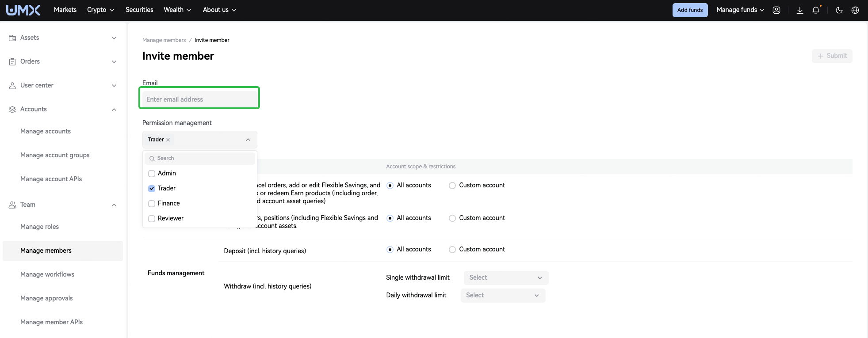Viewport: 868px width, 338px height.
Task: Click the Assets wallet icon
Action: (12, 38)
